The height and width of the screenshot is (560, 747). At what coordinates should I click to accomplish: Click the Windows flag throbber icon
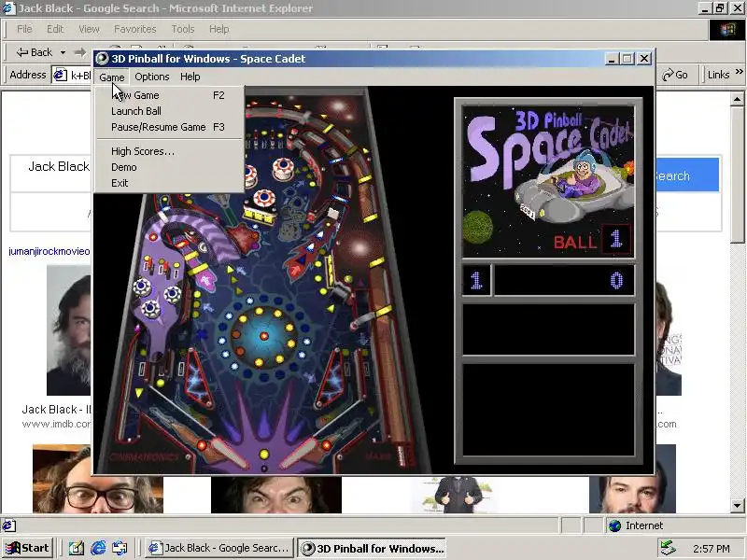pos(727,30)
